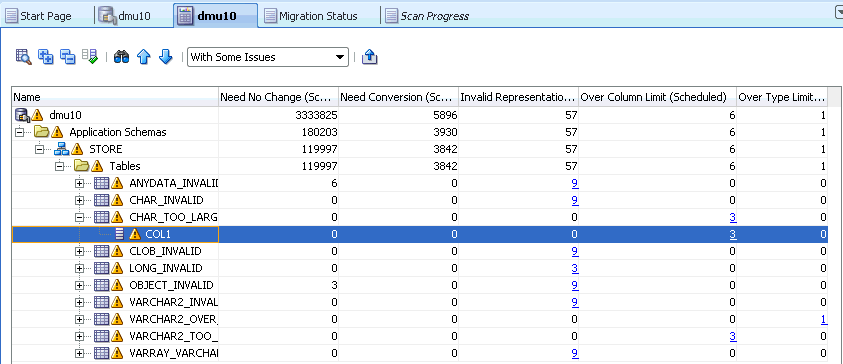
Task: Click the export icon beside the filter dropdown
Action: [369, 56]
